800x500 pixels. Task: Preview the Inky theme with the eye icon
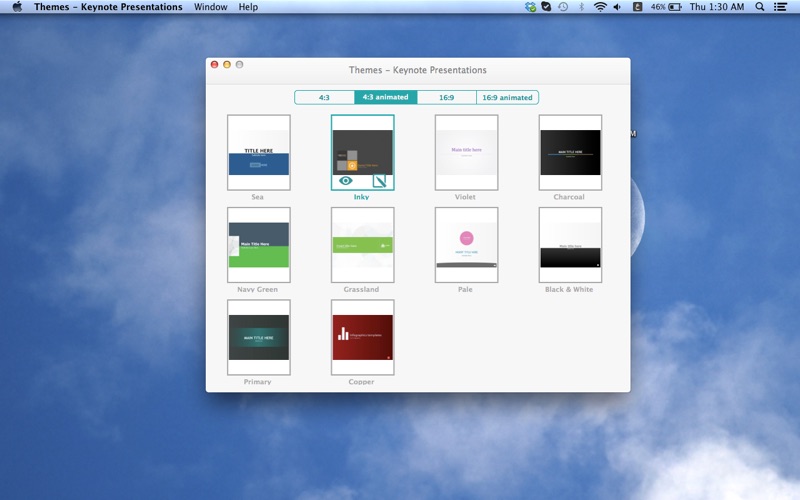pyautogui.click(x=345, y=181)
